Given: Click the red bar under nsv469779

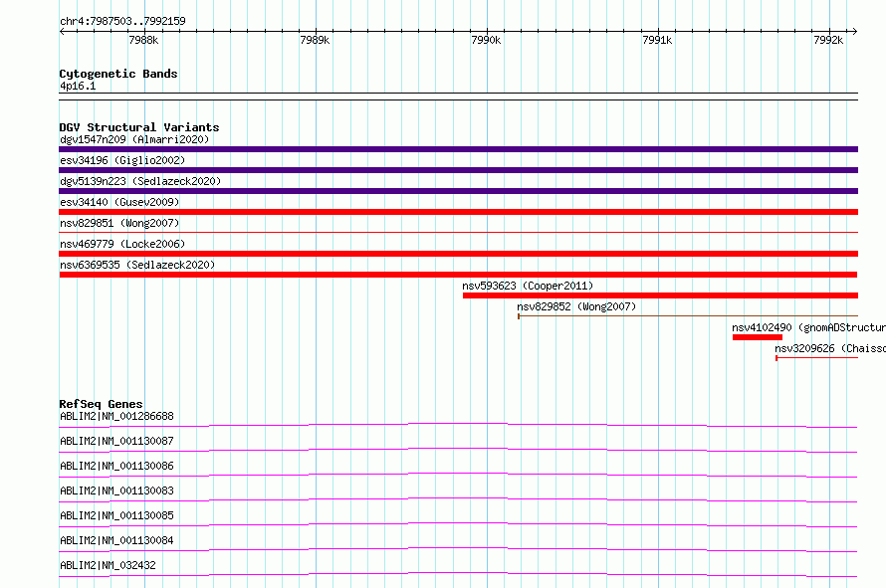Looking at the screenshot, I should point(458,254).
